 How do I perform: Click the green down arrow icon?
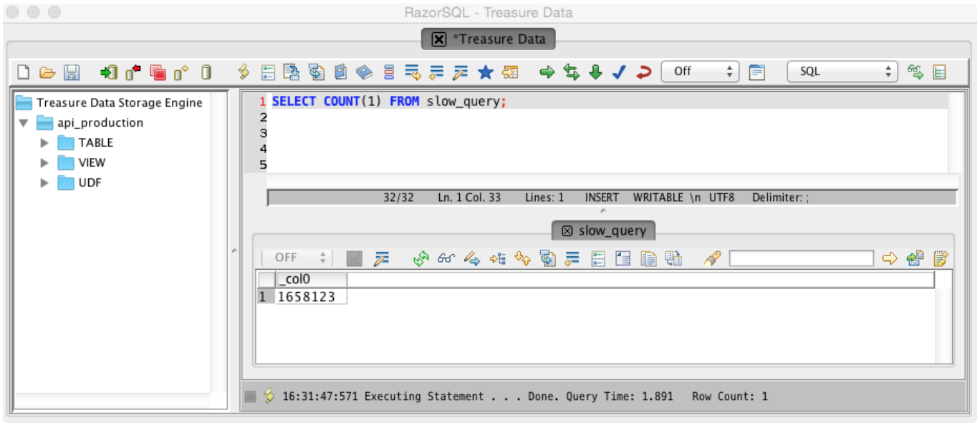point(595,72)
